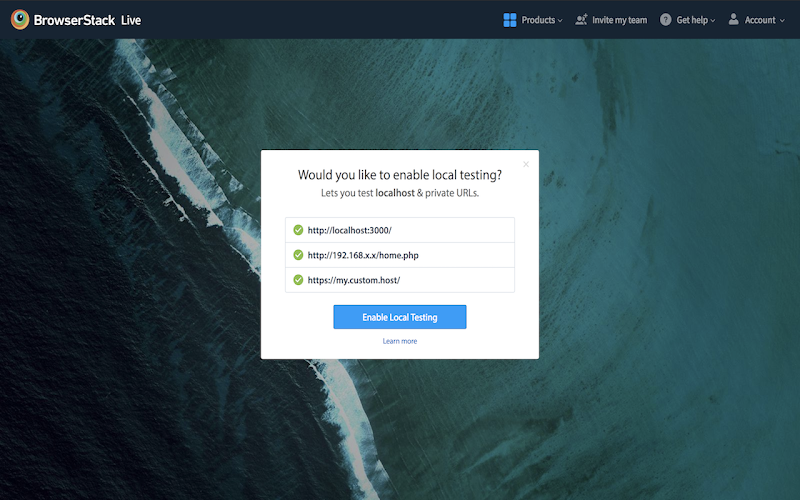
Task: Click the green check next to my.custom.host
Action: [298, 280]
